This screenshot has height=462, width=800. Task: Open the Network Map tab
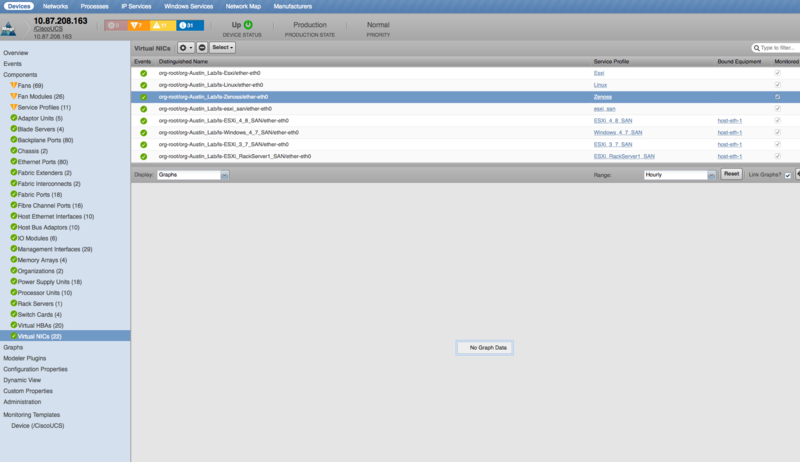pyautogui.click(x=243, y=6)
